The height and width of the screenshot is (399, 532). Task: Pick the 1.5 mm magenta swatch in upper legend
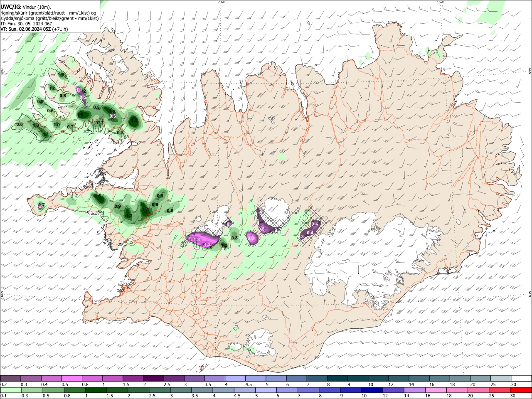click(x=133, y=378)
